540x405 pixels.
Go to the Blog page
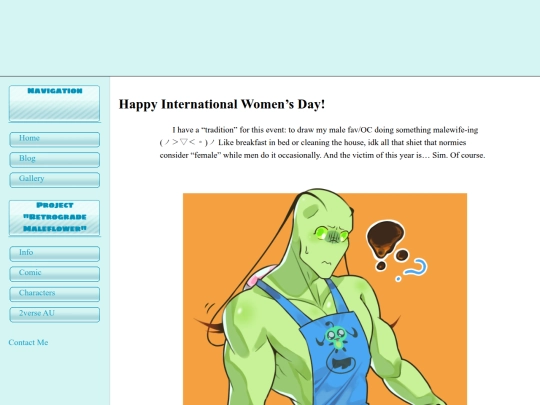[x=54, y=159]
